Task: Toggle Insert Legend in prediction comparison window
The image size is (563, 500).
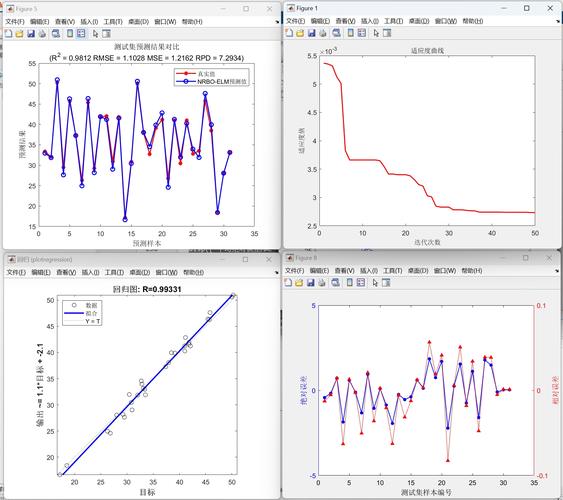Action: pos(82,33)
